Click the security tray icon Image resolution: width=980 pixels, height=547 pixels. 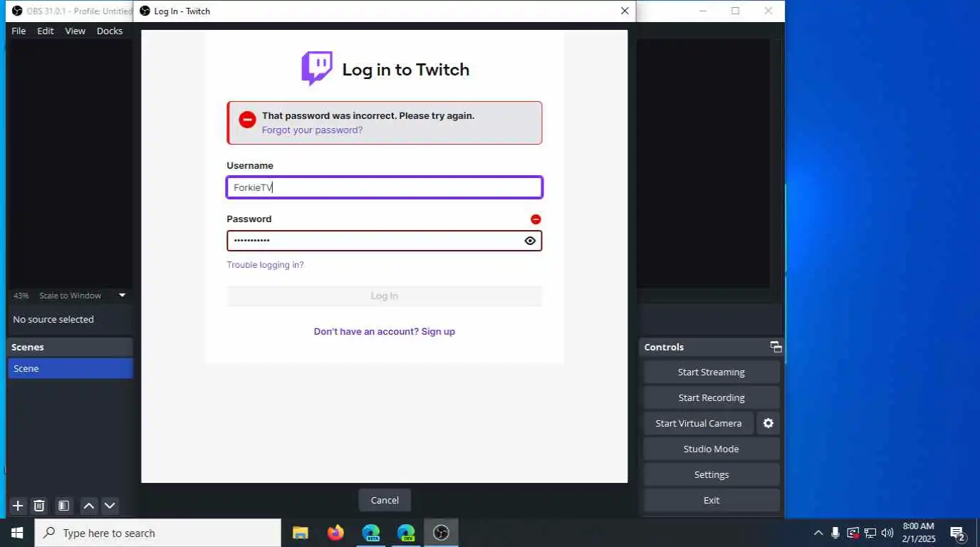(x=853, y=533)
